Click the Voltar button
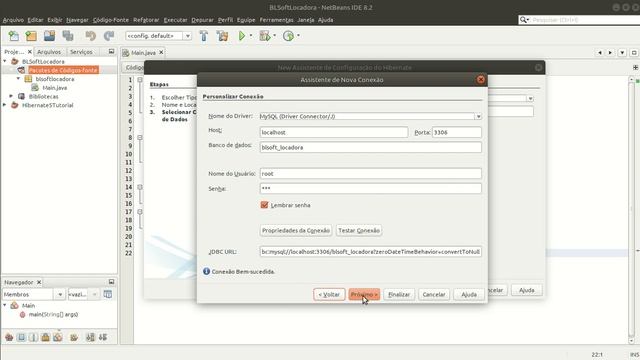 point(329,294)
